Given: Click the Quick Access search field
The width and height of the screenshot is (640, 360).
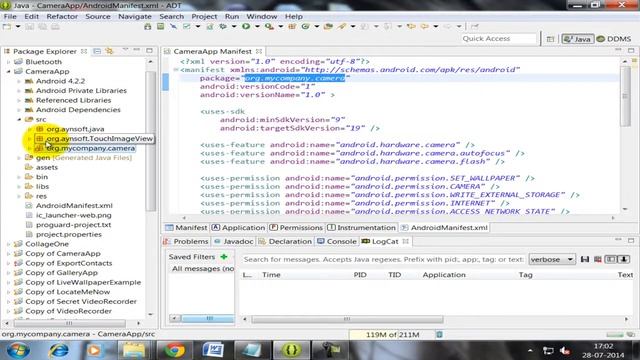Looking at the screenshot, I should pos(498,39).
